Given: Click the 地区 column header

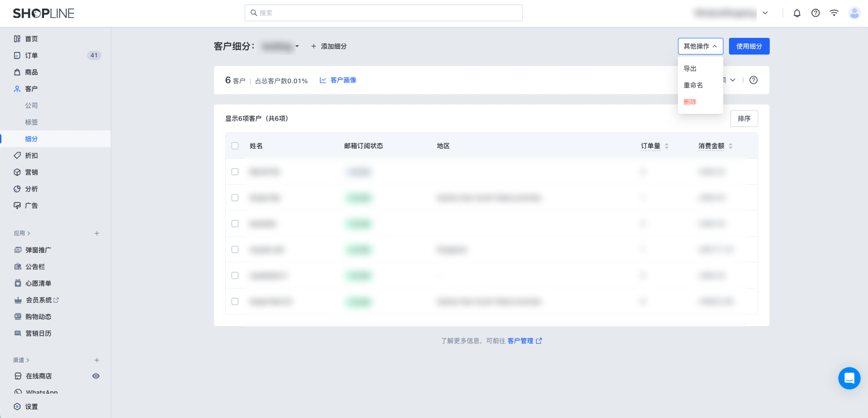Looking at the screenshot, I should click(443, 146).
